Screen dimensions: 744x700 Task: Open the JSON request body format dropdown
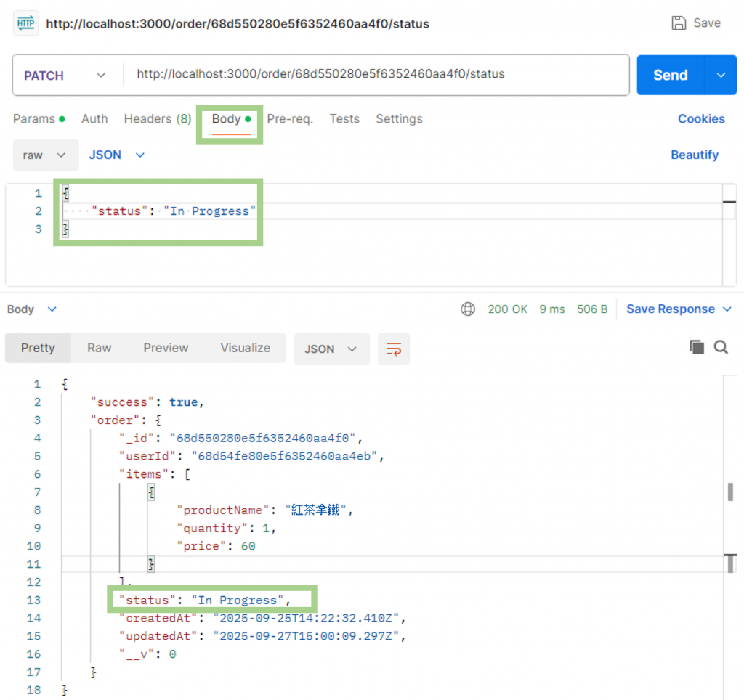[x=116, y=155]
